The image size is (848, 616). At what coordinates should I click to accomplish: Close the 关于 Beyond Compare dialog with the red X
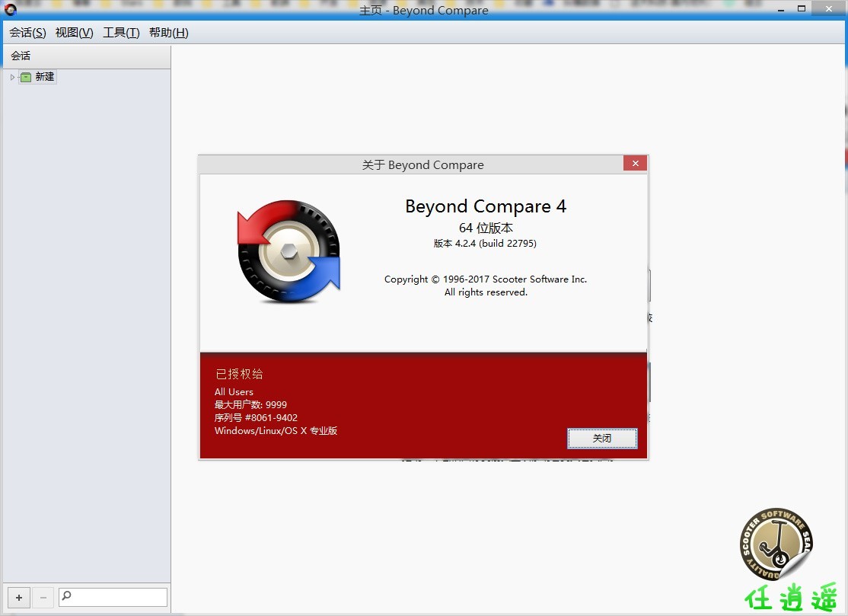click(x=635, y=164)
